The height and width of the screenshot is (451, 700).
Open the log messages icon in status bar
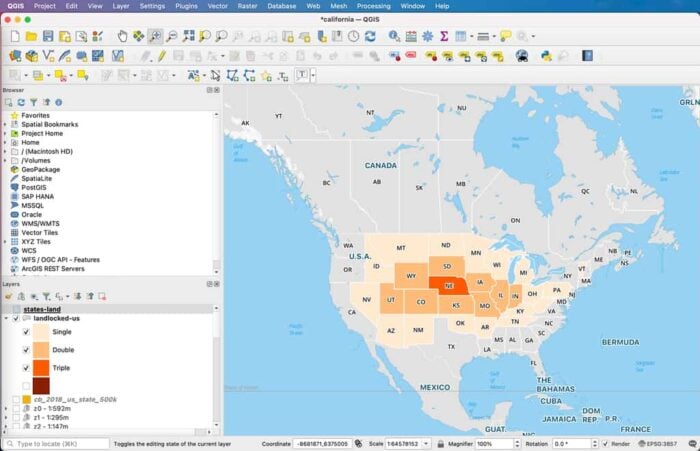(692, 443)
